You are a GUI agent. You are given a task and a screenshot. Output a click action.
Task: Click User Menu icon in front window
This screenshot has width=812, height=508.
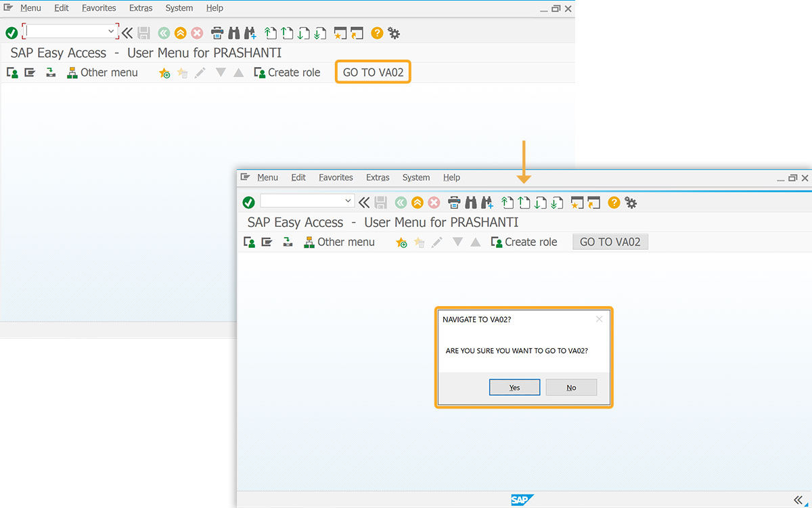pos(249,242)
